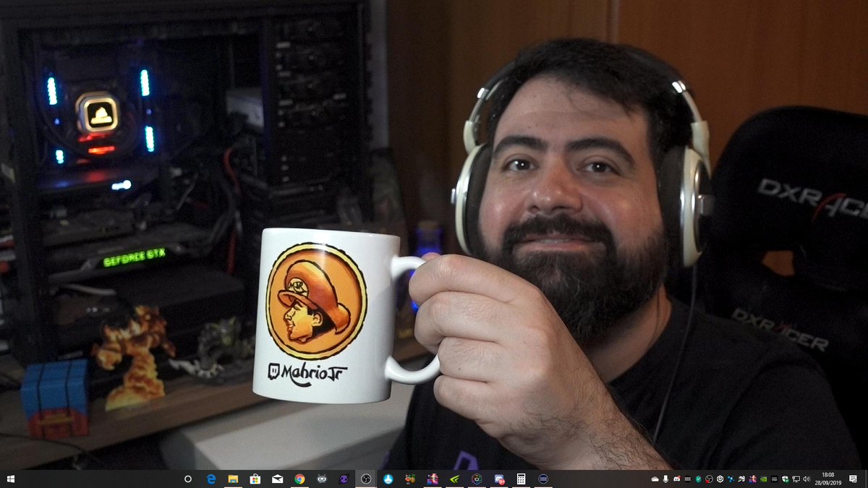Switch to OBS Studio on taskbar
Screen dimensions: 868x488
coord(366,479)
